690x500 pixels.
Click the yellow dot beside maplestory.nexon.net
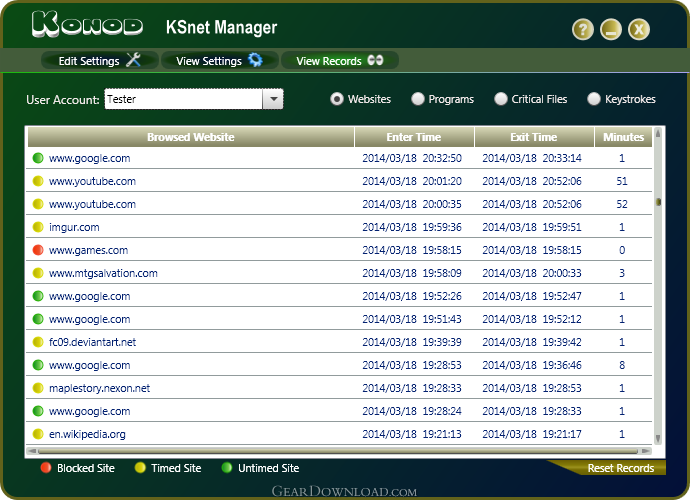pos(38,388)
